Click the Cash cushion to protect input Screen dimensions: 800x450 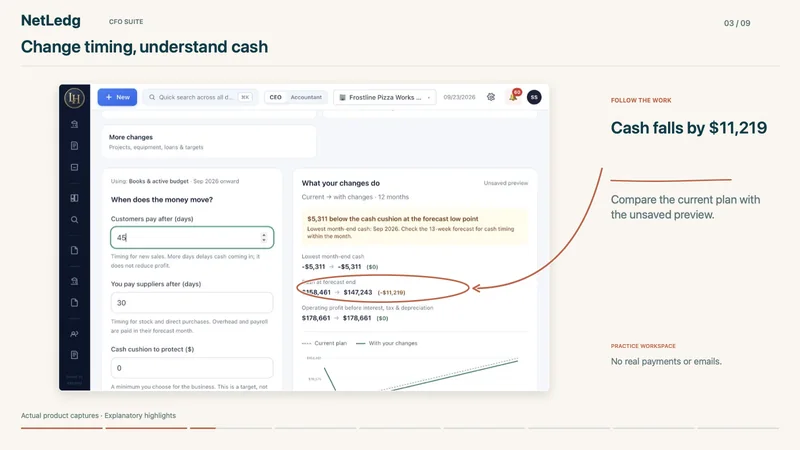coord(192,368)
